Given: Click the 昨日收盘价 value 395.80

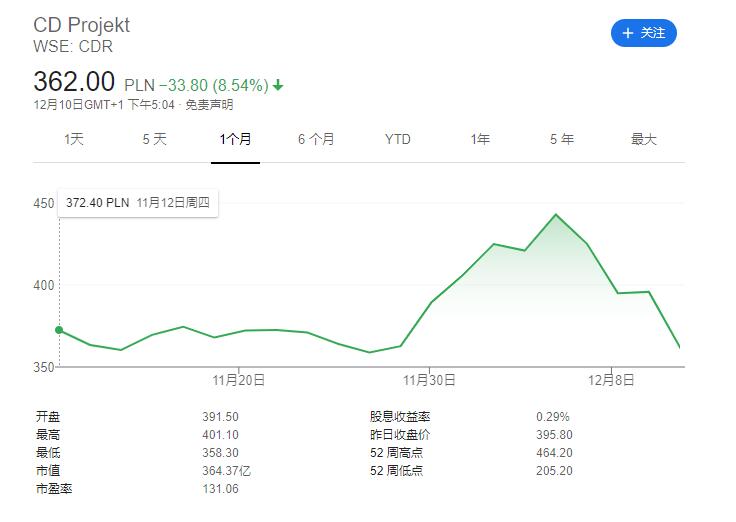Looking at the screenshot, I should pos(554,435).
